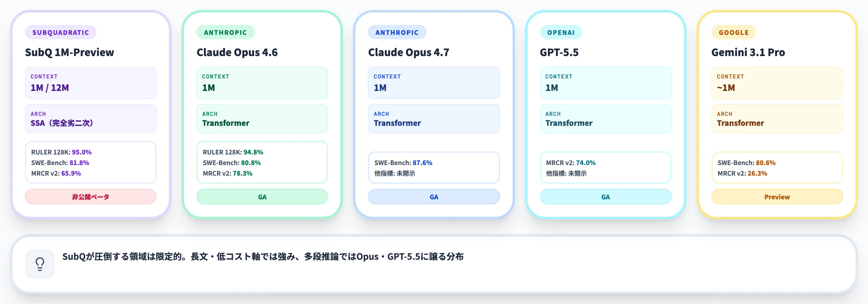Click the 1M context value for Claude Opus 4.7

380,88
